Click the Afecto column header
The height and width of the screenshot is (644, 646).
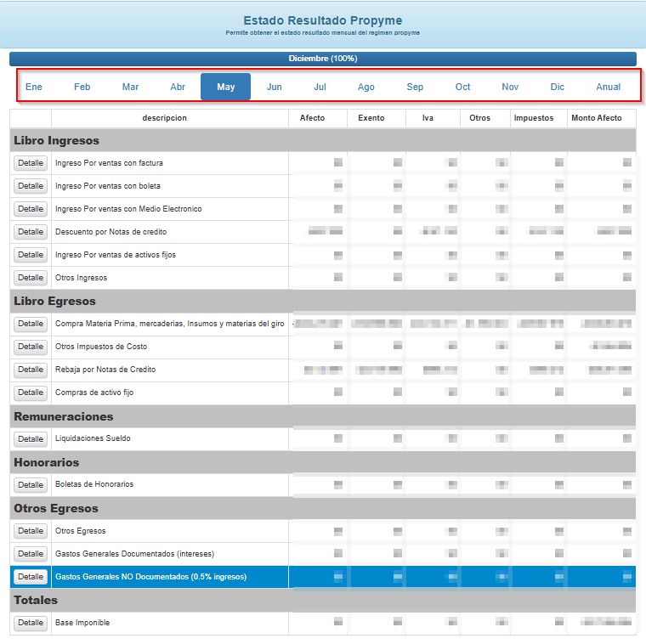click(312, 118)
